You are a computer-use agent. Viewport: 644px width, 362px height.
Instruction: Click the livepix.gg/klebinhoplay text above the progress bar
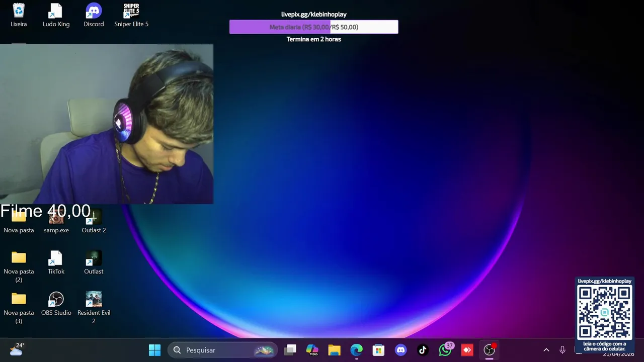[314, 15]
